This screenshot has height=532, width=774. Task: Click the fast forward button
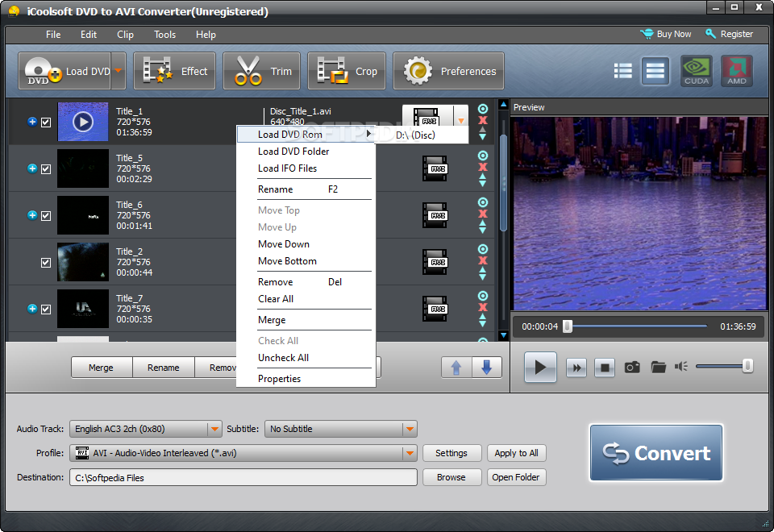tap(576, 368)
